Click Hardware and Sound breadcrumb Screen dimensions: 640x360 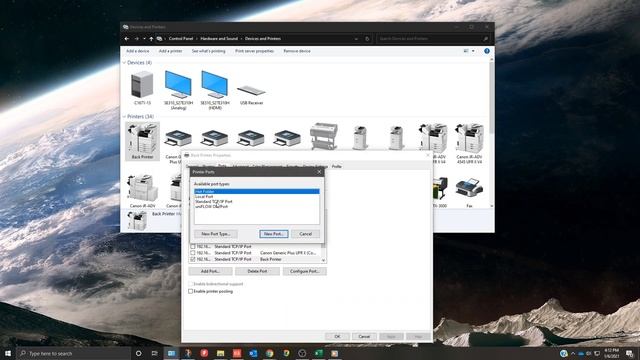[x=219, y=39]
